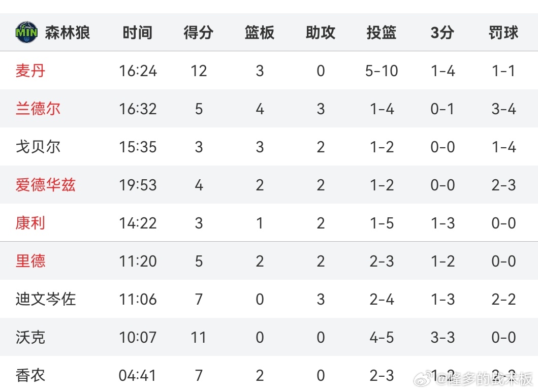
Task: Open player 康利 profile link
Action: [x=30, y=223]
